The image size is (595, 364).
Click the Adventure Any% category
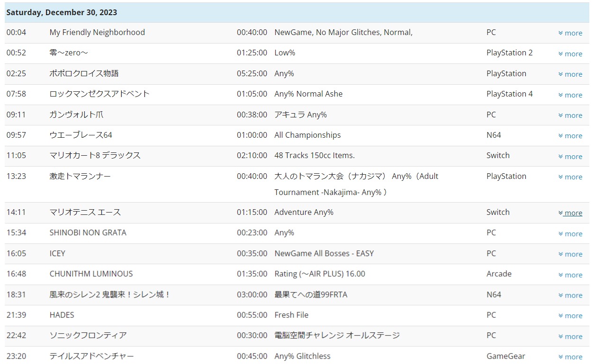coord(304,212)
